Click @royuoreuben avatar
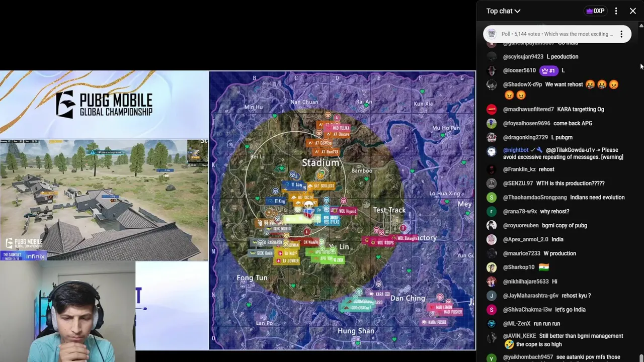 492,226
